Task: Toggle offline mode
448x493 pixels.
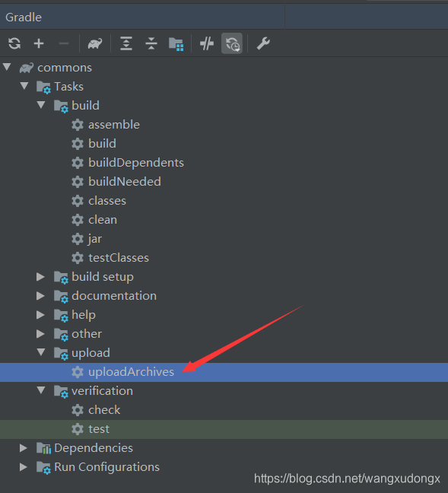Action: [207, 43]
